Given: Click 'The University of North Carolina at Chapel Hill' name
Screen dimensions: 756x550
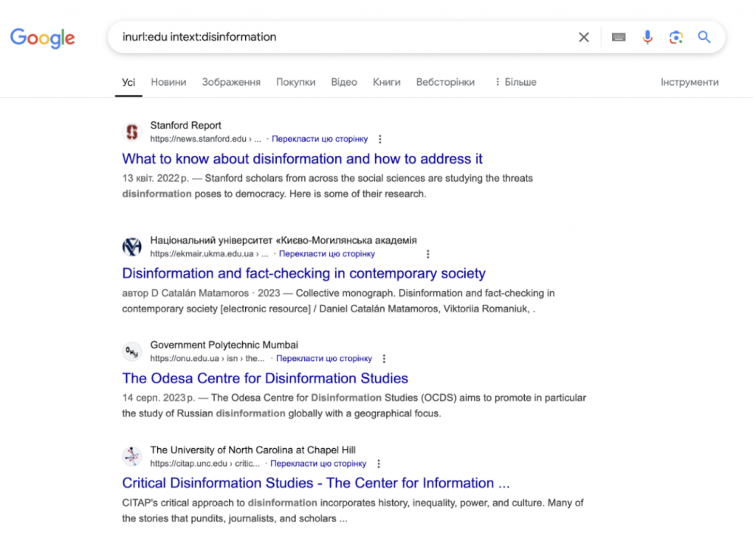Looking at the screenshot, I should (x=252, y=450).
